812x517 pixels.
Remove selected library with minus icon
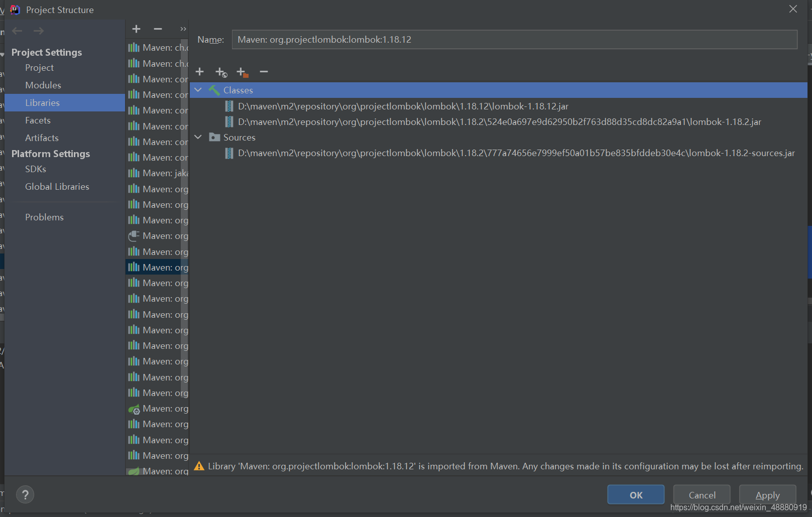pos(158,29)
